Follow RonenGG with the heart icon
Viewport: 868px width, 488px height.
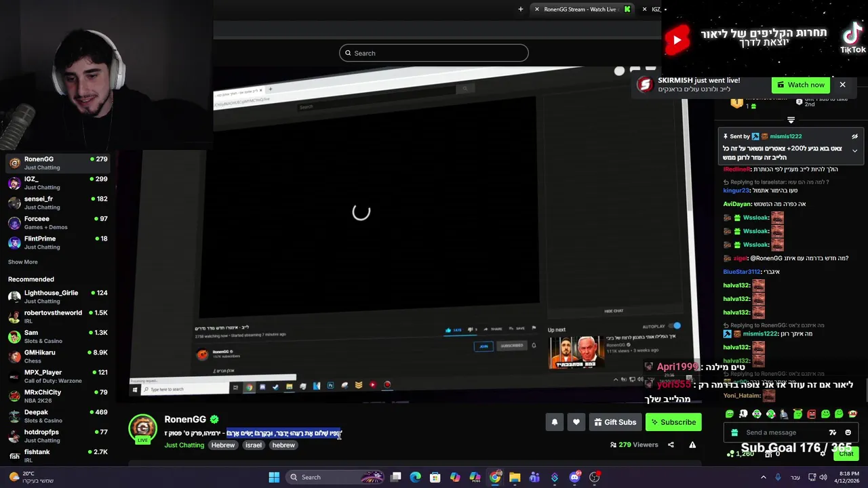(x=576, y=422)
